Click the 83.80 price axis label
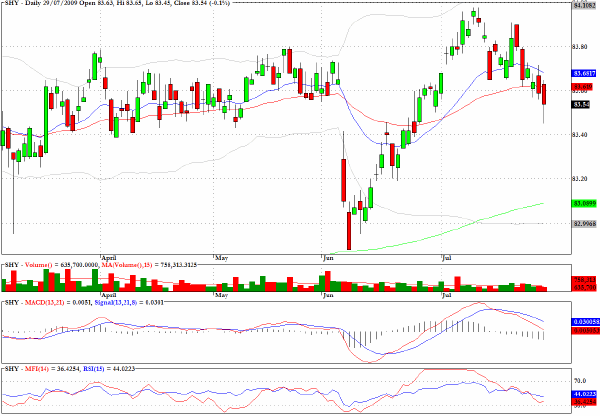Viewport: 600px width, 416px height. click(579, 47)
